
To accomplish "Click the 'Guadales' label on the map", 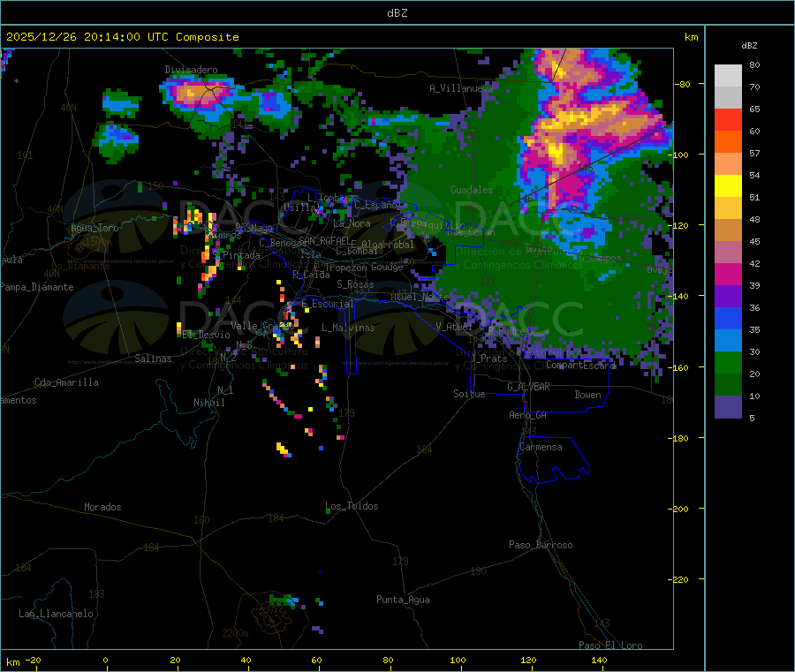I will [472, 190].
